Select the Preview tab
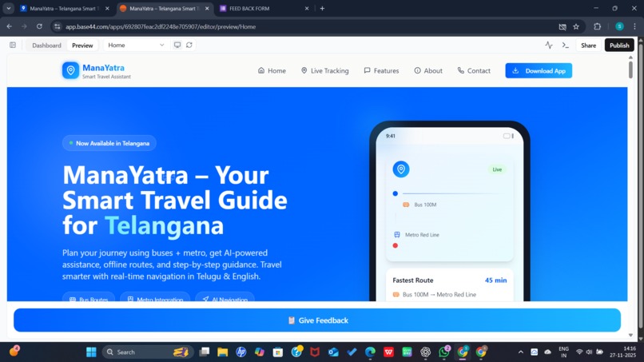This screenshot has width=644, height=362. click(82, 46)
